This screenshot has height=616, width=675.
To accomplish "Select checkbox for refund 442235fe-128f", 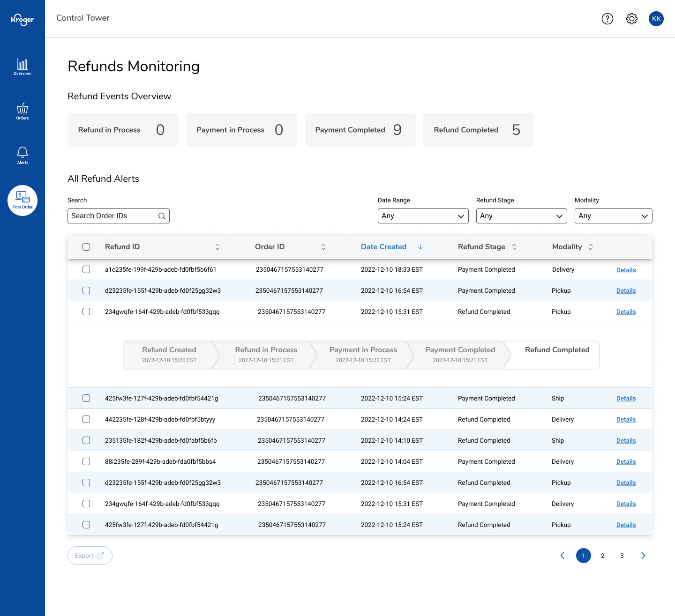I will click(86, 419).
